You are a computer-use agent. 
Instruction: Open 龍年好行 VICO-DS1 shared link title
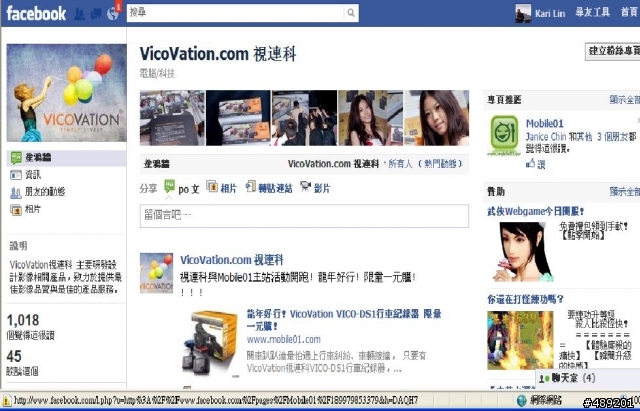coord(344,320)
